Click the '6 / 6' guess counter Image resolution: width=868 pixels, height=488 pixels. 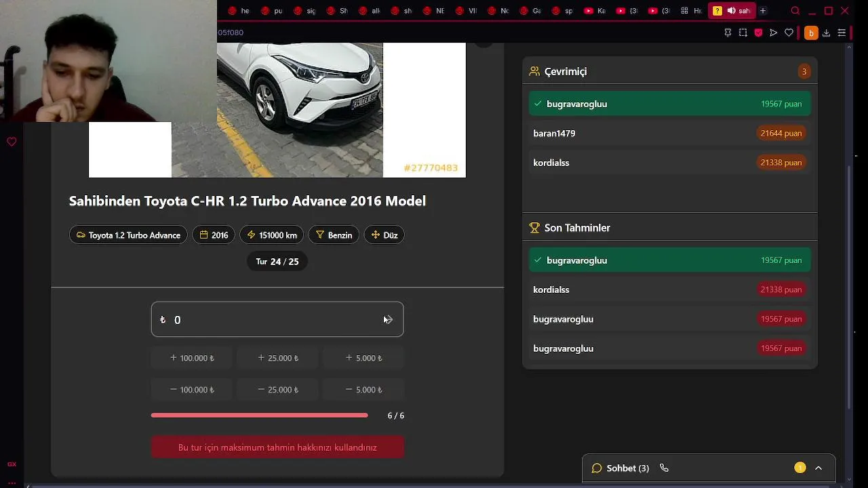click(x=396, y=415)
